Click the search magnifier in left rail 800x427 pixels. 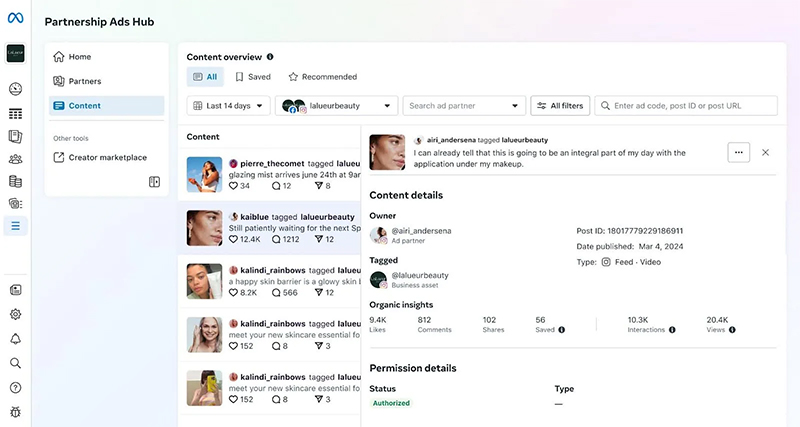tap(15, 363)
